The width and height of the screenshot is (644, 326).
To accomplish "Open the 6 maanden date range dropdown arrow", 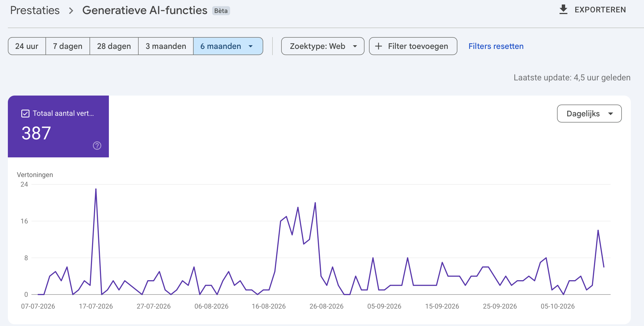I will pyautogui.click(x=251, y=46).
